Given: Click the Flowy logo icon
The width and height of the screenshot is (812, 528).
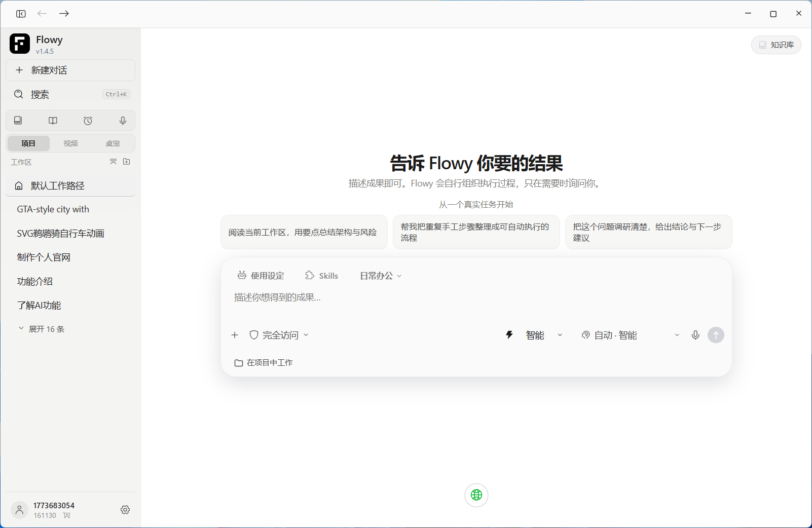Looking at the screenshot, I should (20, 44).
